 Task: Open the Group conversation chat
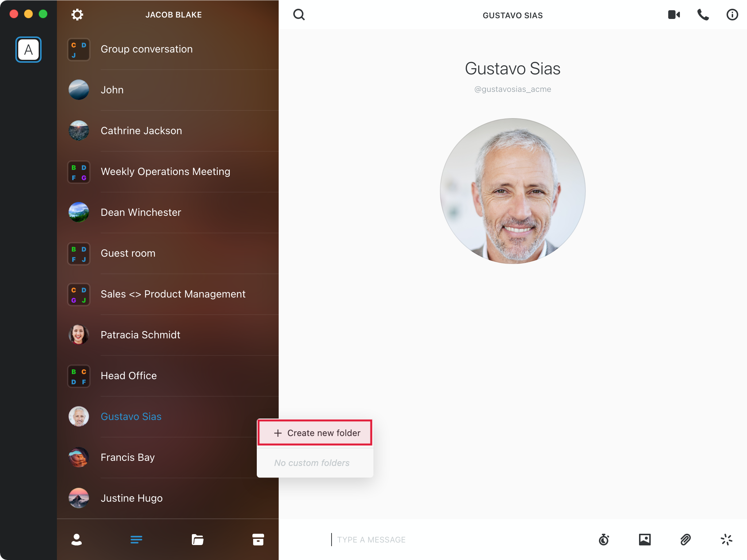click(168, 49)
